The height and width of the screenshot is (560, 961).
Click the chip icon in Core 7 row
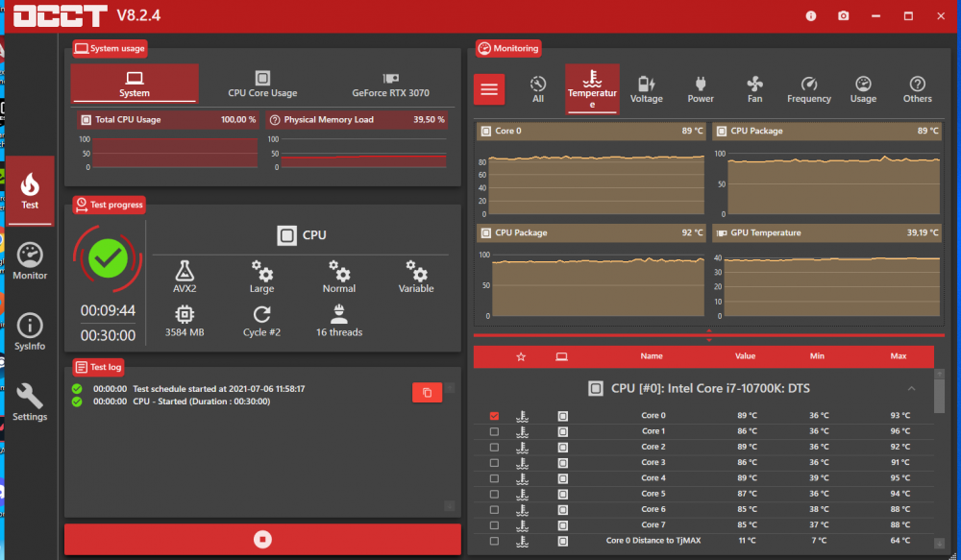point(562,525)
